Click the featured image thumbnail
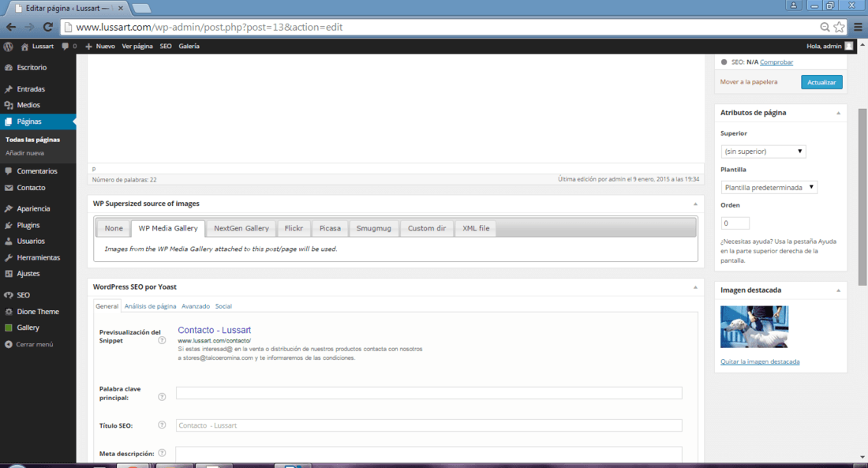 (754, 327)
